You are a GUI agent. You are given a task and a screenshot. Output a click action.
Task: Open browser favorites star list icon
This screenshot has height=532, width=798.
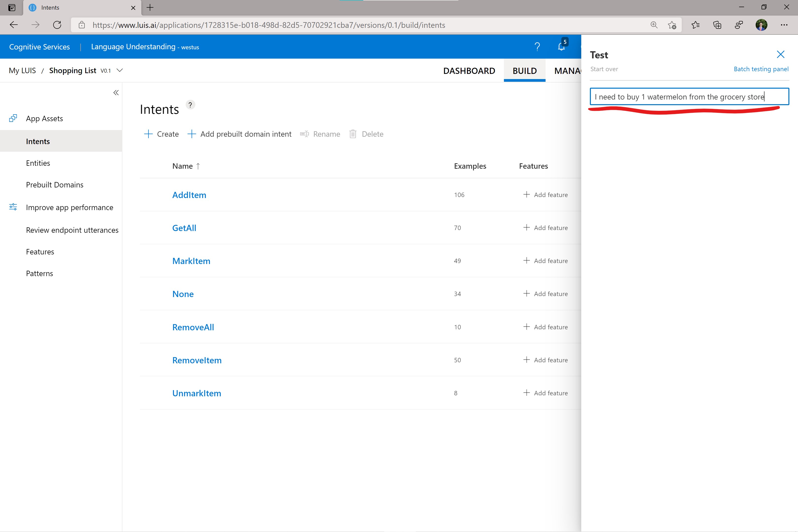[x=695, y=25]
